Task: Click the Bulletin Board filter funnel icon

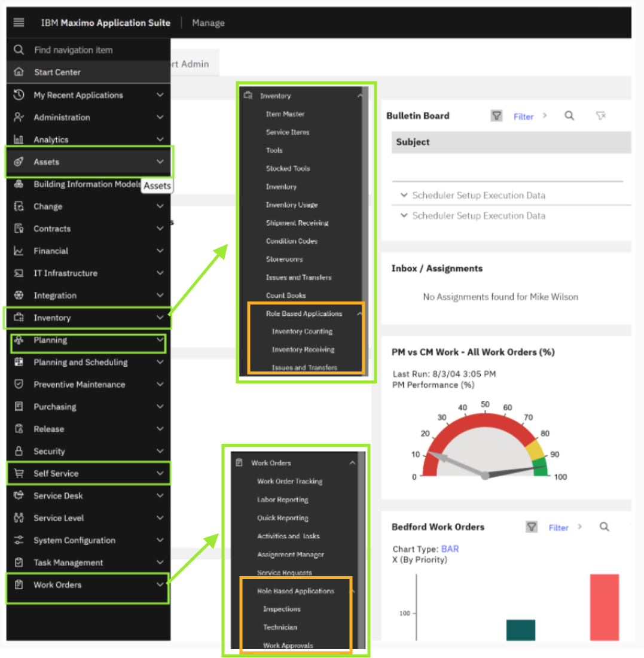Action: (496, 116)
